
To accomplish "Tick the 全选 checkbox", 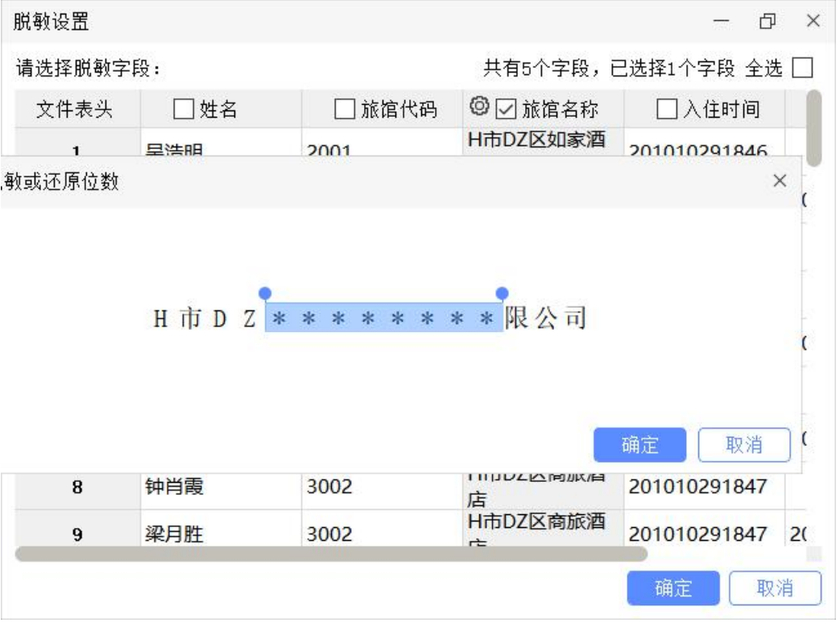I will click(x=802, y=68).
